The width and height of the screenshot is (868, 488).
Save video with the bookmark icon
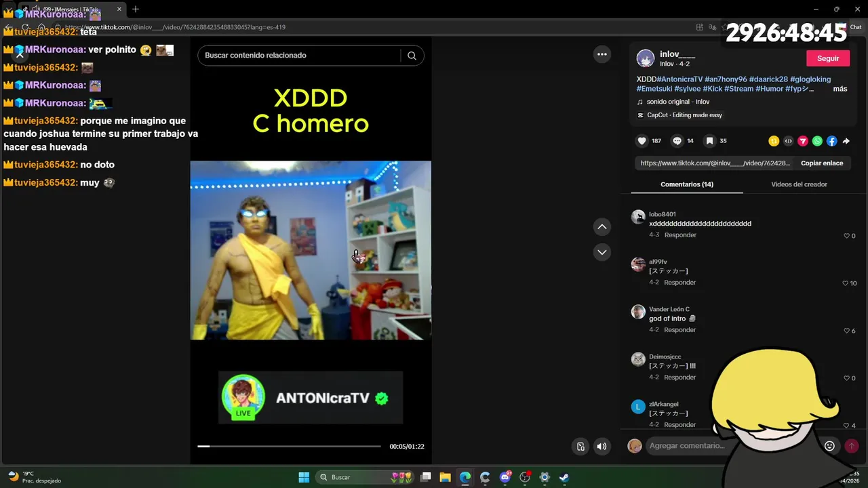click(x=709, y=141)
